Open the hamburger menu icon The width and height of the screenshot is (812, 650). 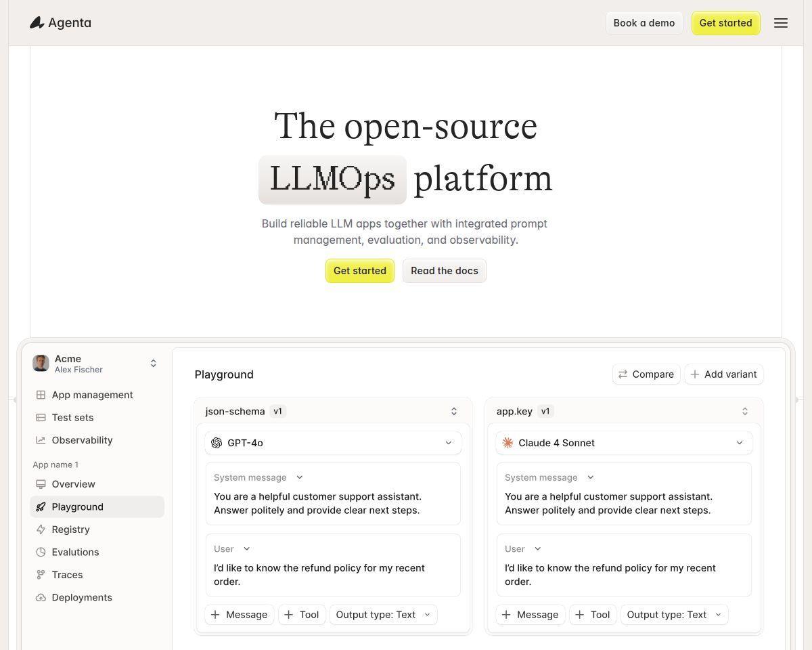[x=781, y=23]
